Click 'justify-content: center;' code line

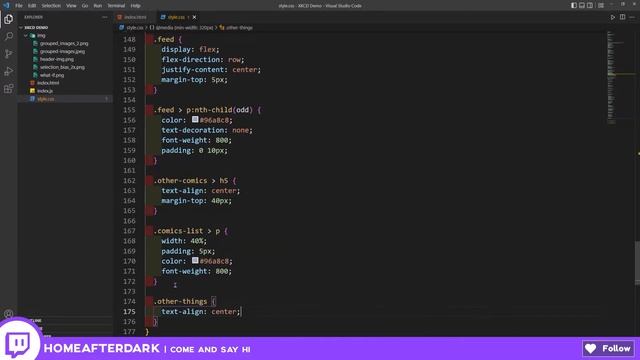coord(211,70)
